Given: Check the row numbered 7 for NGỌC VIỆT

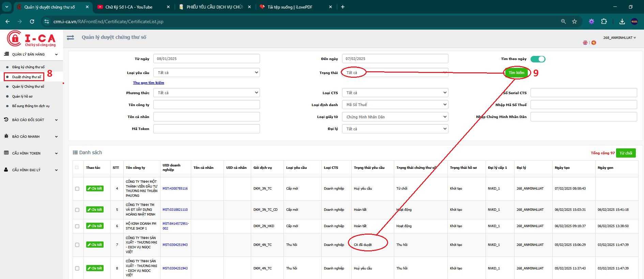Looking at the screenshot, I should [x=77, y=245].
